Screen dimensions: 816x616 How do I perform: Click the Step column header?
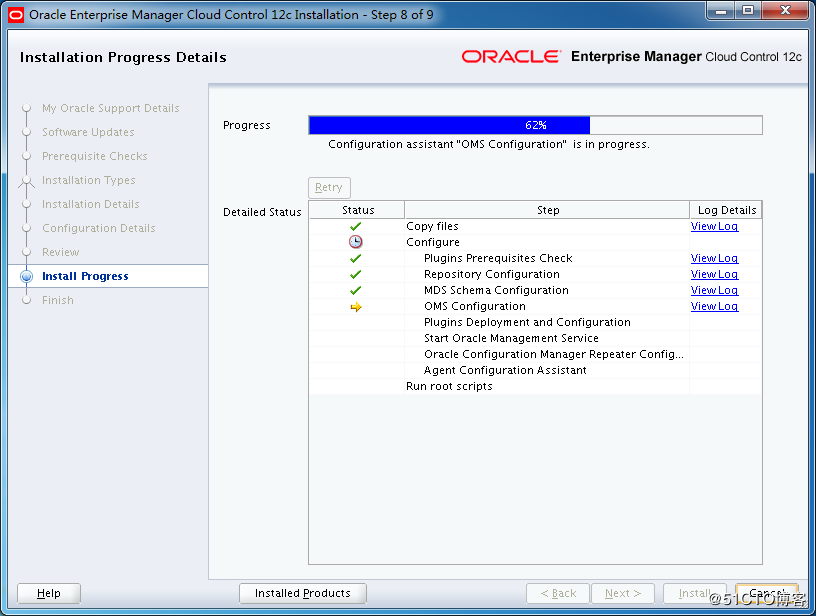coord(548,210)
